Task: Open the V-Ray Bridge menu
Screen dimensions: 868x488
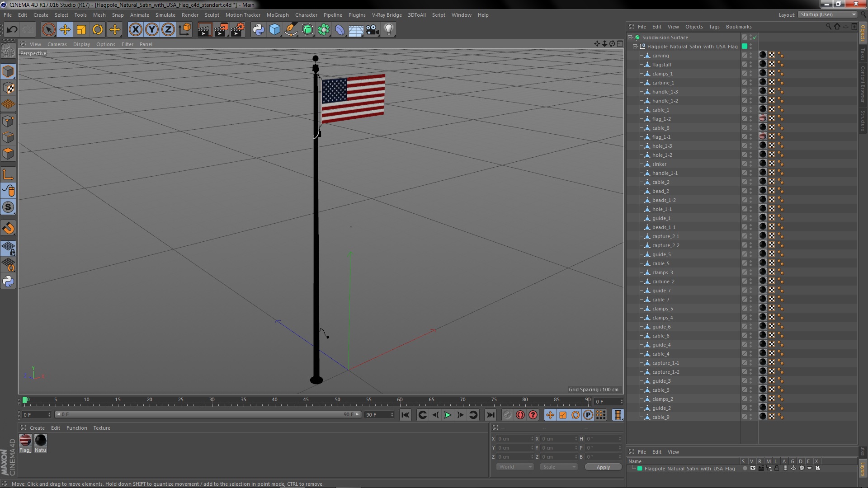Action: (x=387, y=15)
